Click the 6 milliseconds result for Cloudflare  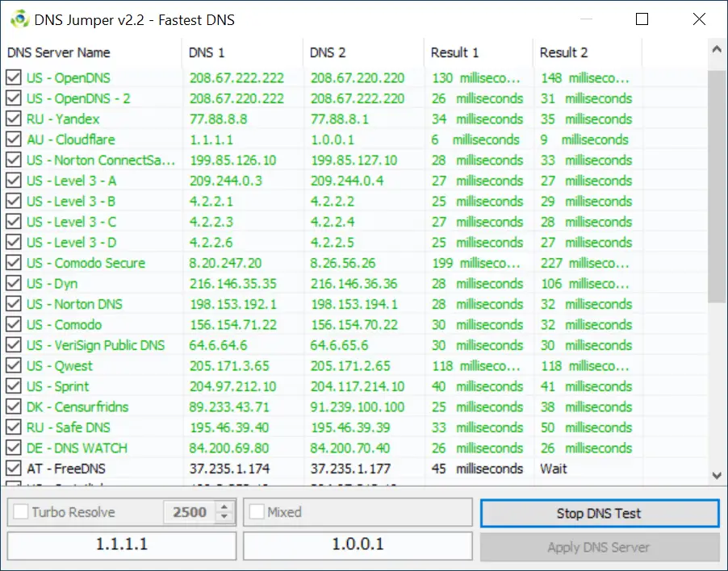[x=475, y=140]
